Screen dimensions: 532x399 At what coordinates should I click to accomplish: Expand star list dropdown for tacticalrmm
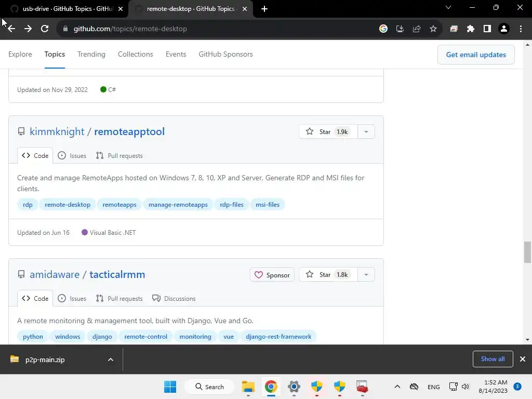coord(366,274)
